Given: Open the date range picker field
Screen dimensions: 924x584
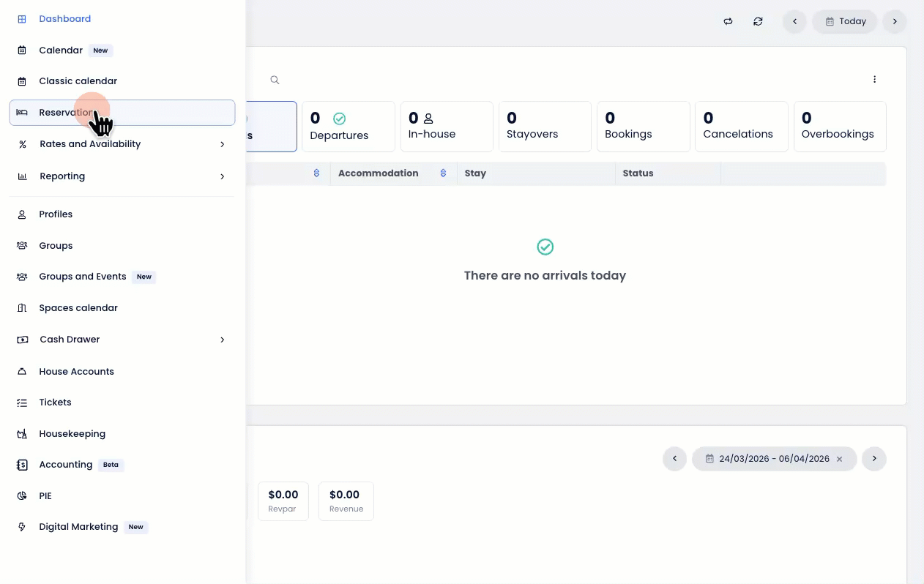Looking at the screenshot, I should [768, 459].
